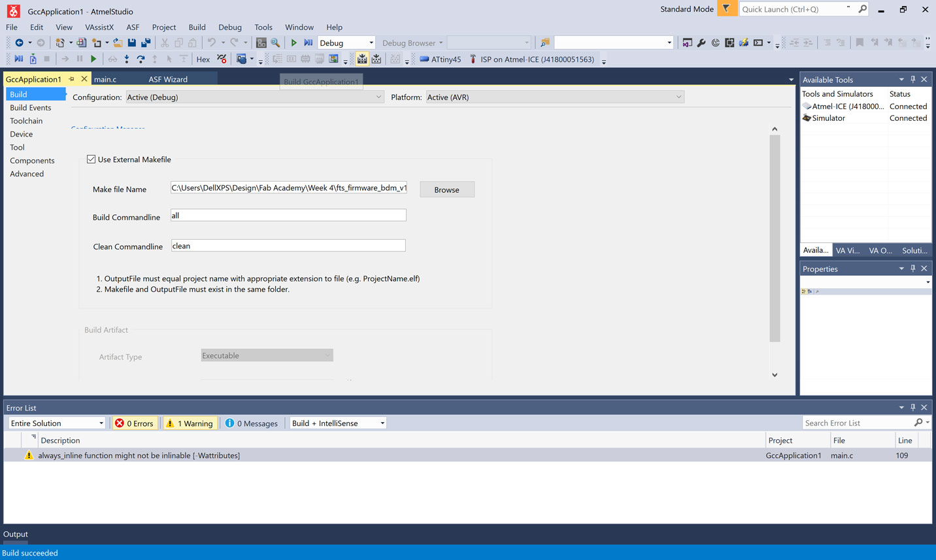
Task: Open the Debug Browser dropdown
Action: tap(412, 42)
